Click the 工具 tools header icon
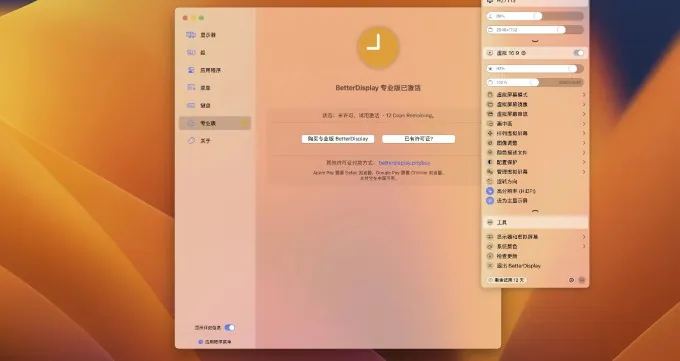The height and width of the screenshot is (361, 680). click(x=490, y=223)
